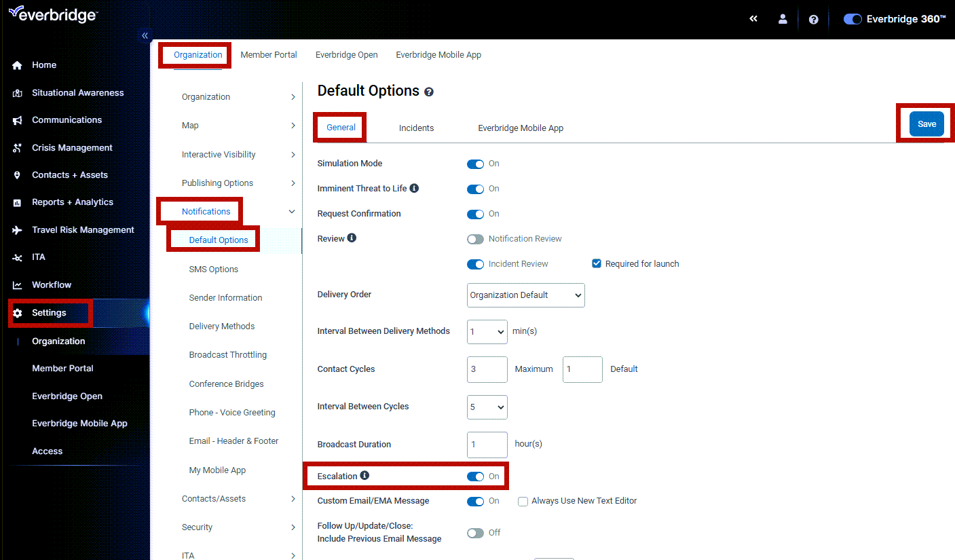Screen dimensions: 955x560
Task: Click the Home house icon
Action: click(x=18, y=65)
